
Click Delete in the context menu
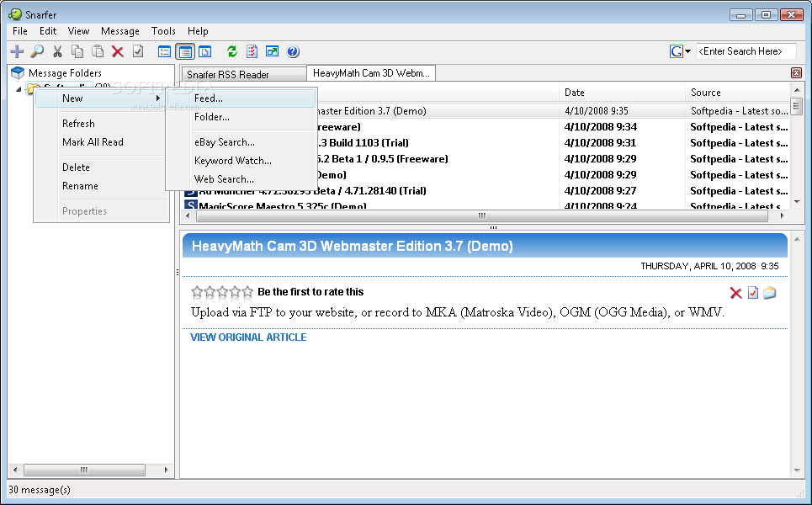[100, 167]
